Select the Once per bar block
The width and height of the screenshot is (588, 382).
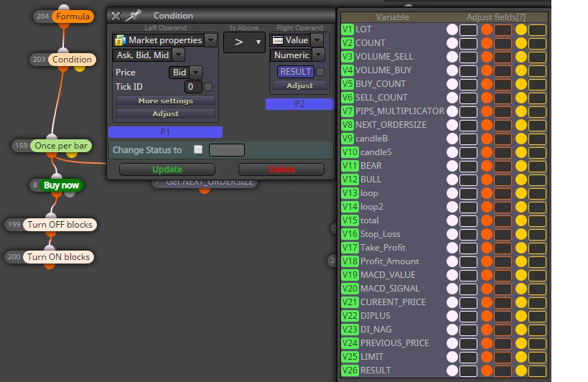pos(61,146)
